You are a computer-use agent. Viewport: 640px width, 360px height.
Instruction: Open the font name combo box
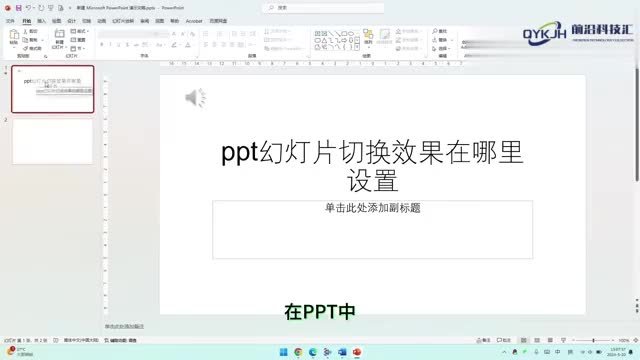tap(129, 34)
